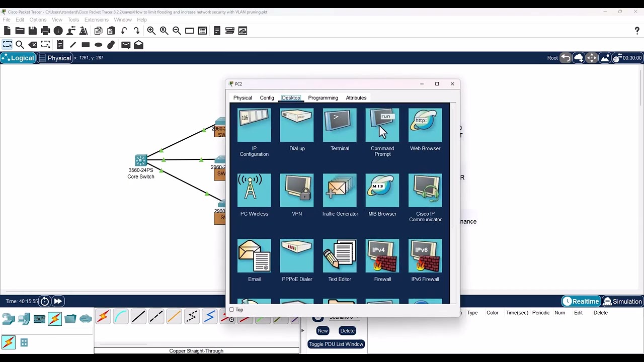This screenshot has width=644, height=362.
Task: Select the Copper Straight-Through cable
Action: pos(138,317)
